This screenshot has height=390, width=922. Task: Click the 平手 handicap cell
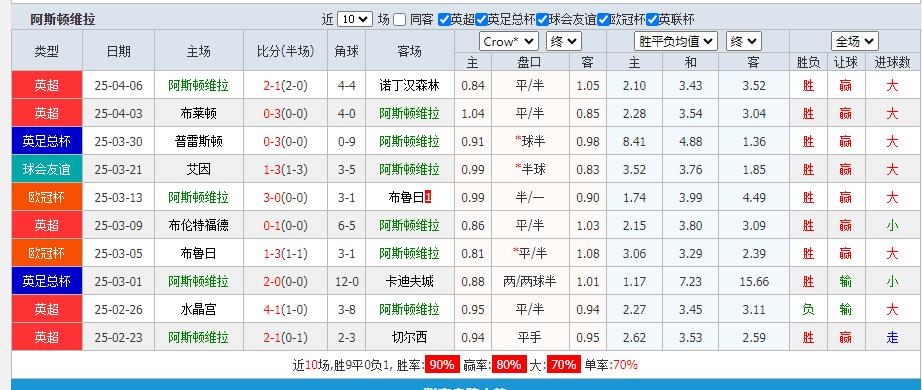(529, 338)
